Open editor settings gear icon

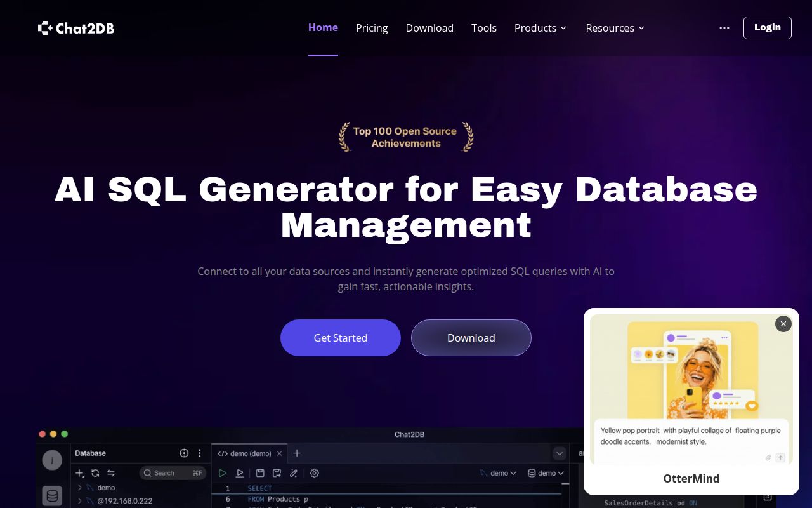314,473
